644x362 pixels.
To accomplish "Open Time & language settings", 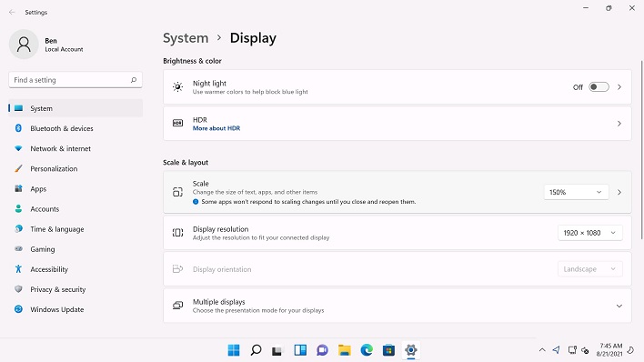I will point(75,229).
